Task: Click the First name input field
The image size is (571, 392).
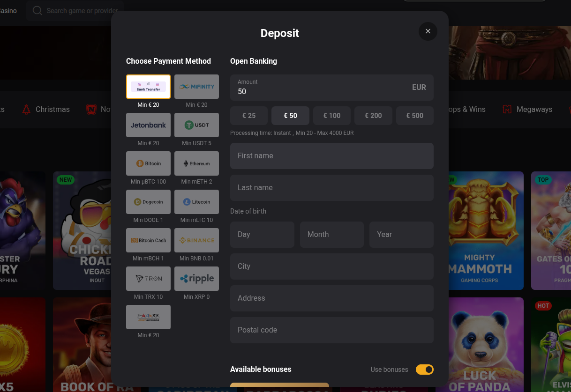Action: tap(331, 156)
